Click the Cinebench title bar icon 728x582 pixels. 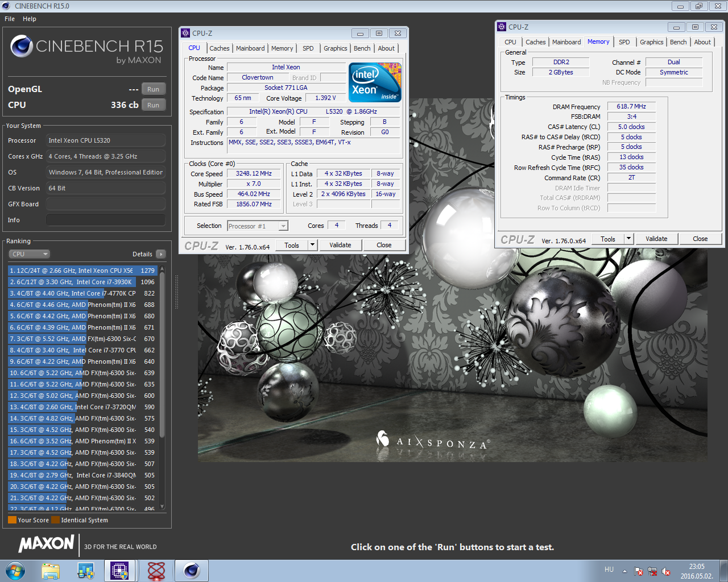pyautogui.click(x=6, y=6)
